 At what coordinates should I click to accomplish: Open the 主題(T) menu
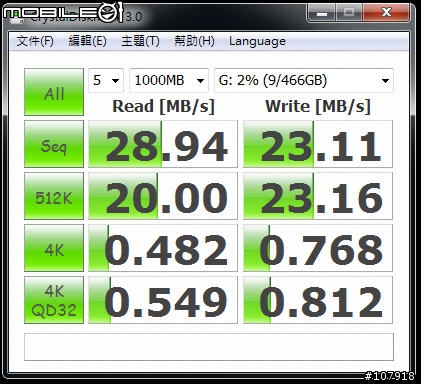tap(140, 41)
